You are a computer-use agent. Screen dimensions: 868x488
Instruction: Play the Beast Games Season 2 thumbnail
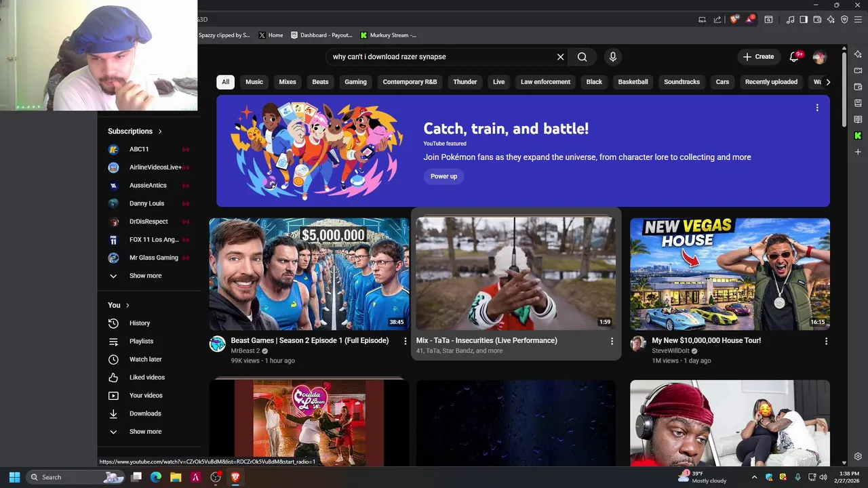tap(309, 274)
